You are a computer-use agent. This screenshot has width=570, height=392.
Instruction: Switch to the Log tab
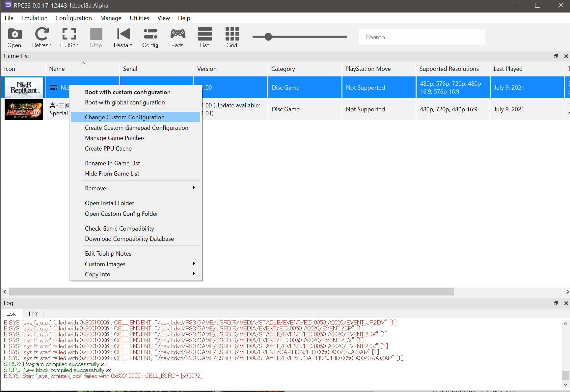click(11, 314)
